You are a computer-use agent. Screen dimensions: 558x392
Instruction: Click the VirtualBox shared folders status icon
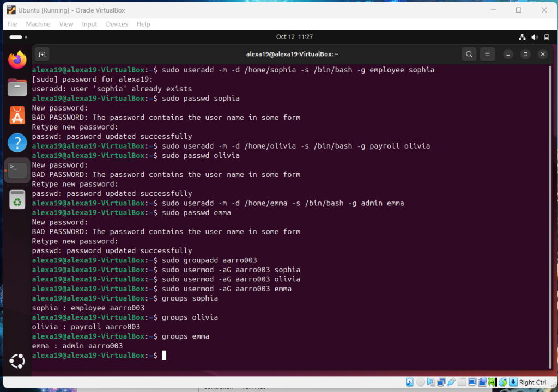[x=462, y=382]
